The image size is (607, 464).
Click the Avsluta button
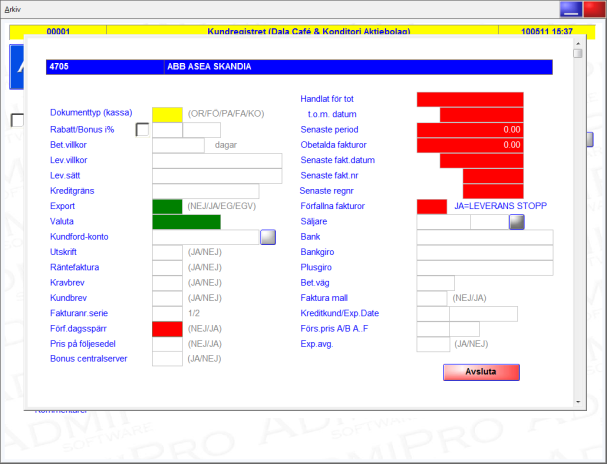point(481,372)
